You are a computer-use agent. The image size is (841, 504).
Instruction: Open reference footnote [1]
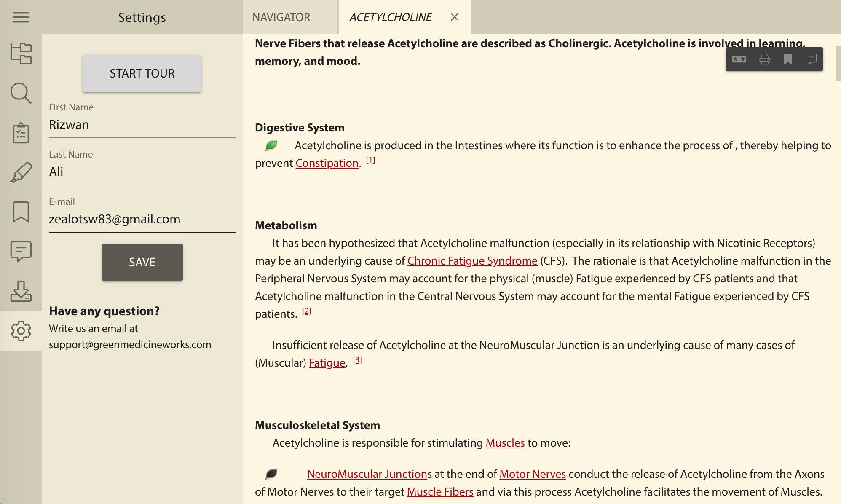click(x=370, y=160)
